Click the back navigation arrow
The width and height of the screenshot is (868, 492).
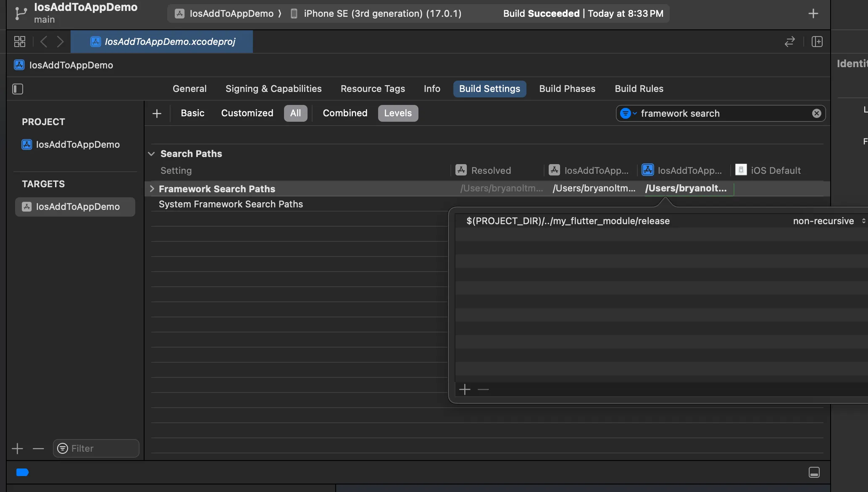pos(43,41)
